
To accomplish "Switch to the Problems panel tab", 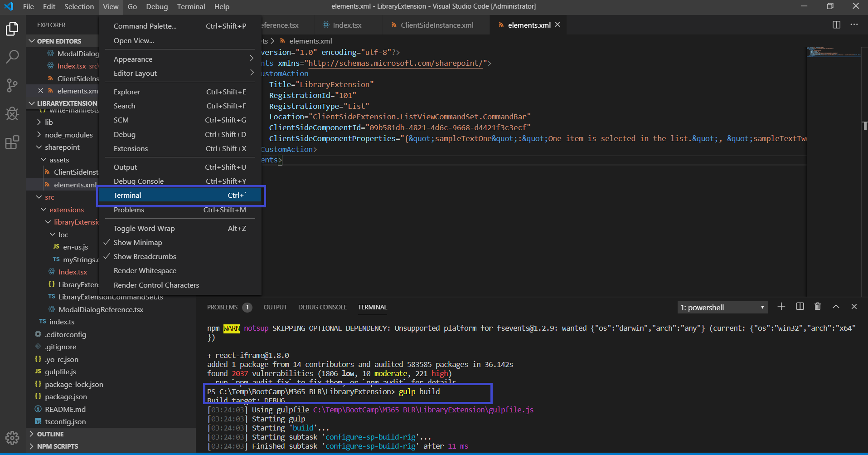I will pos(229,307).
